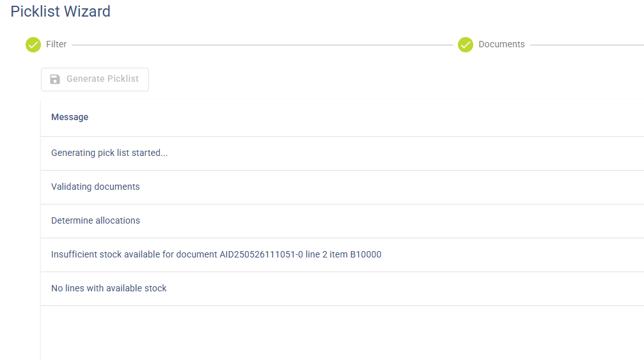This screenshot has width=644, height=361.
Task: Select the "Validating documents" message row
Action: point(95,187)
